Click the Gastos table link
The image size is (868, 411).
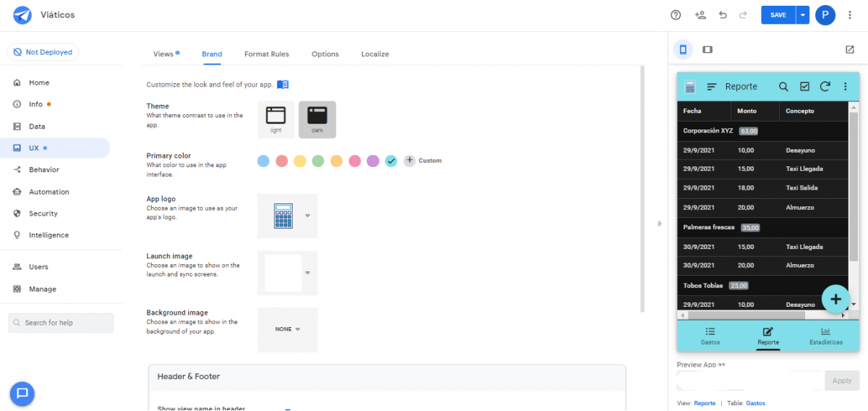pos(755,403)
